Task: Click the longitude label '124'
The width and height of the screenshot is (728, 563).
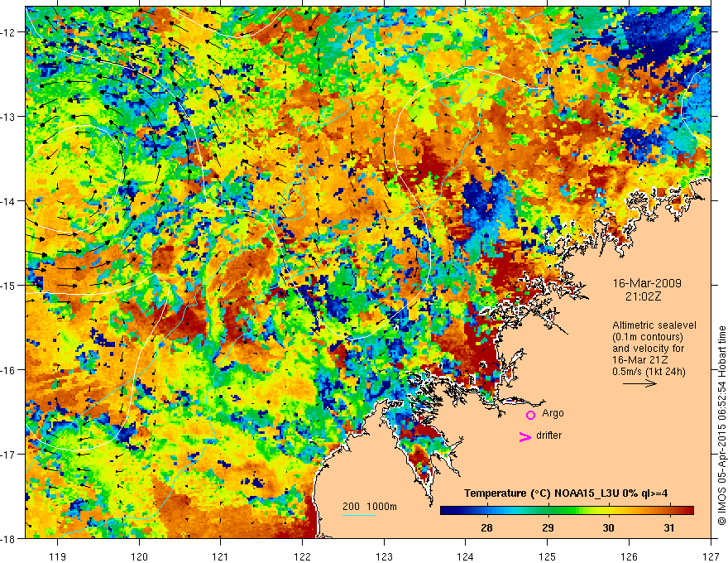Action: (x=465, y=556)
